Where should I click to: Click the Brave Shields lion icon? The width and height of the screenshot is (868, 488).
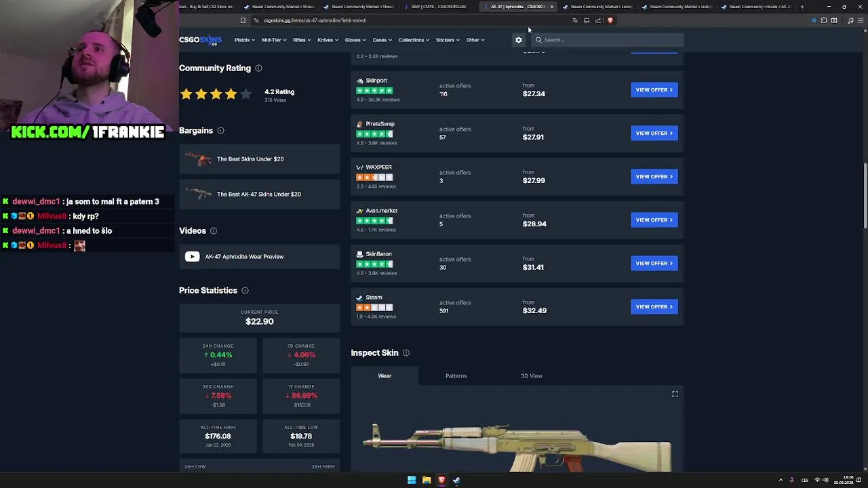(x=610, y=20)
